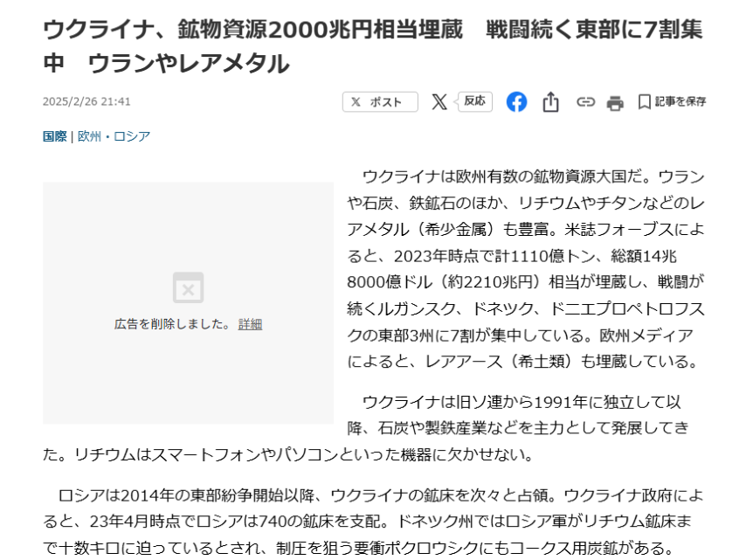
Task: Click the article headline about ウクライナ鉱物資源
Action: point(372,46)
